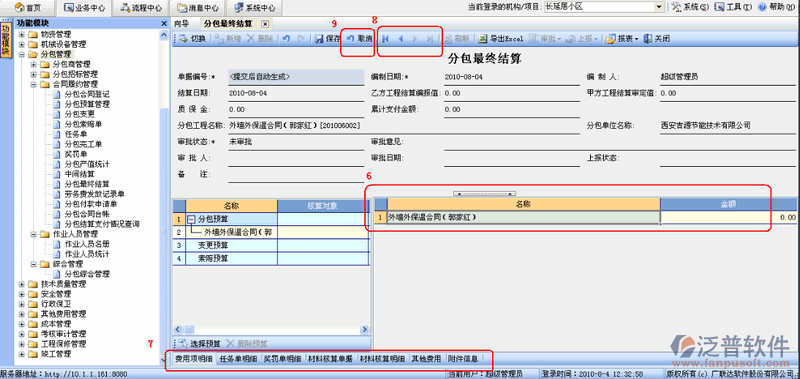800x379 pixels.
Task: Click the 备注 remarks input field
Action: click(404, 175)
